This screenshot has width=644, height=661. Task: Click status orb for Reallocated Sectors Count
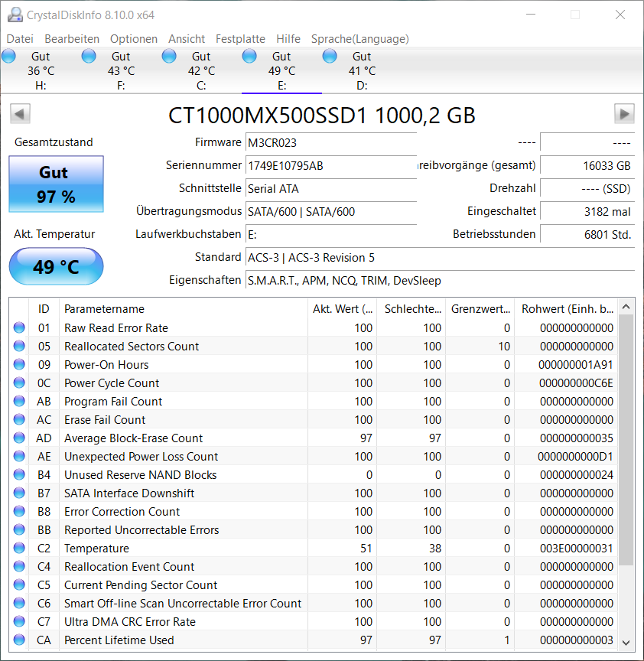[x=19, y=346]
